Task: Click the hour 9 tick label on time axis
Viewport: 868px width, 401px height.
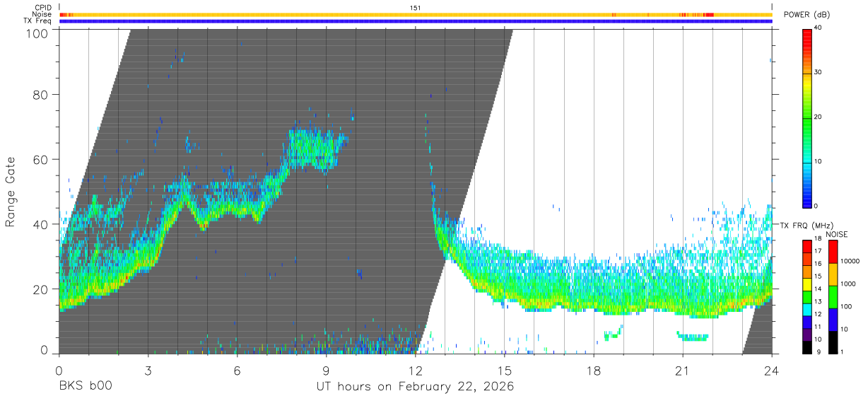Action: 326,370
